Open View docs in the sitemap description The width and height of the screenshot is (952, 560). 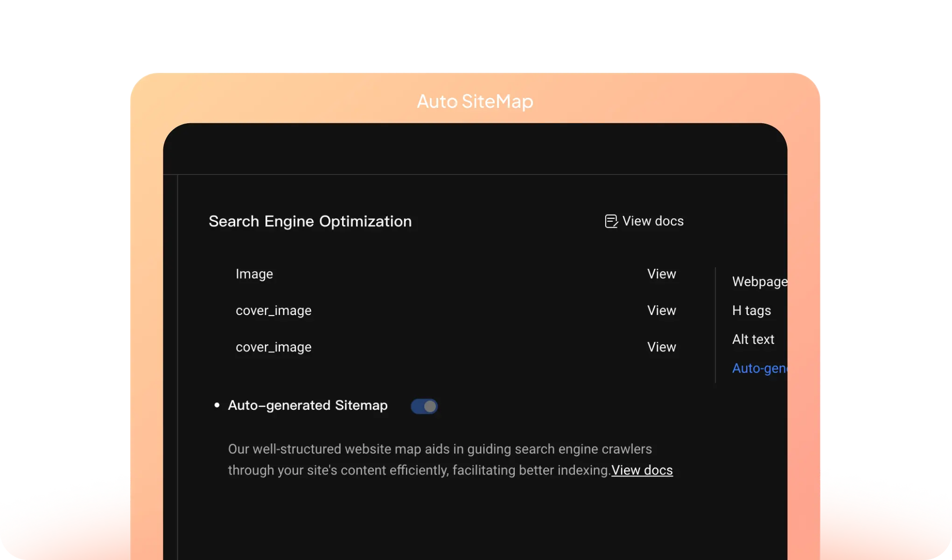tap(642, 470)
